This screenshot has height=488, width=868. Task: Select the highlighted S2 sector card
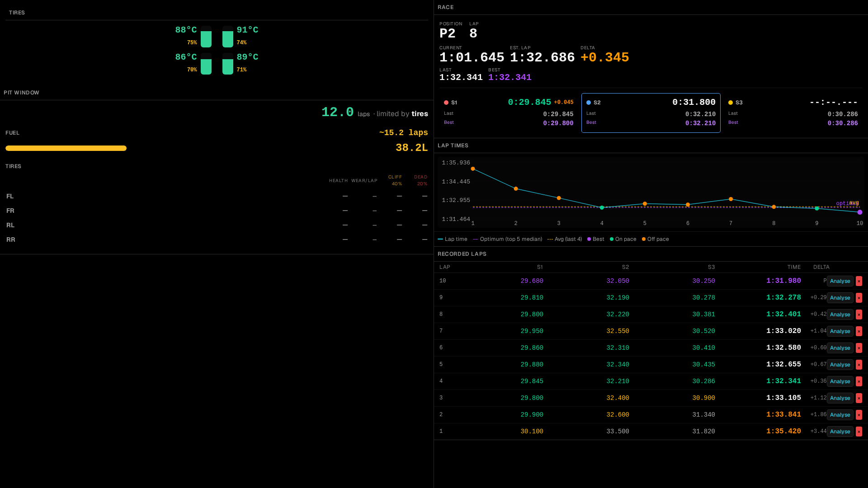tap(651, 113)
